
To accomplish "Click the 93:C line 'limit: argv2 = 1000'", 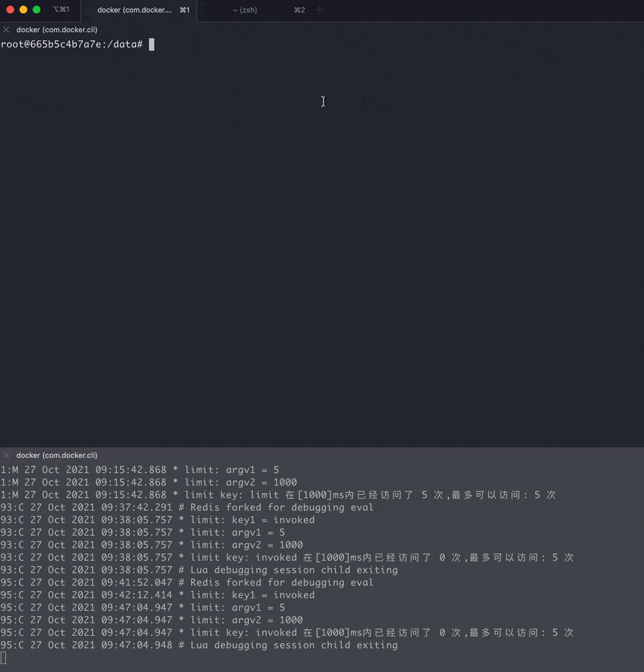I will pyautogui.click(x=152, y=545).
